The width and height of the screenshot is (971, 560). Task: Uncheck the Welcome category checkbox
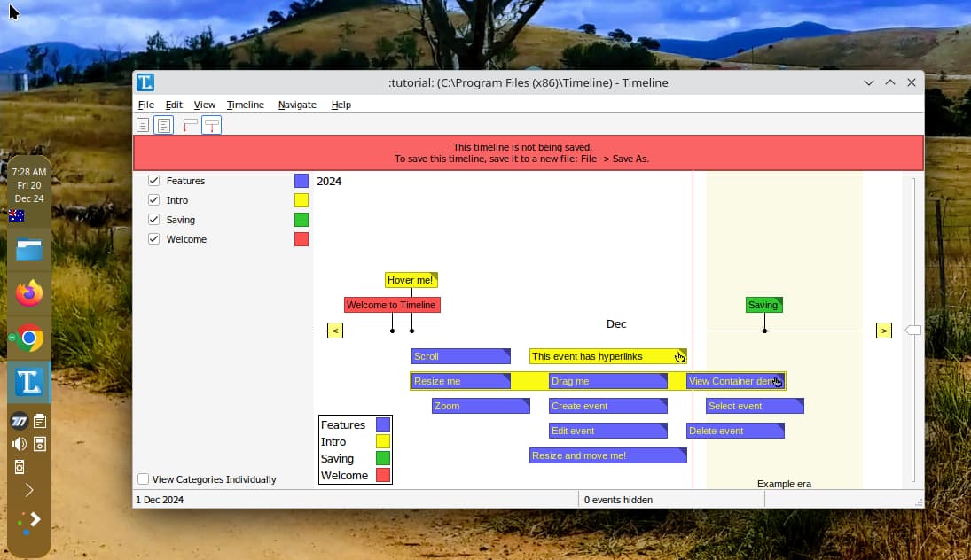coord(153,239)
